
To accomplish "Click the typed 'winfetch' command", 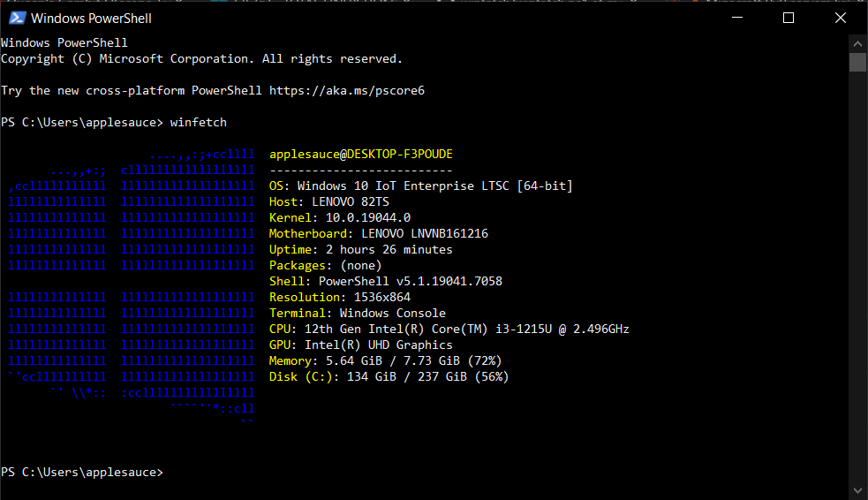I will pyautogui.click(x=198, y=123).
